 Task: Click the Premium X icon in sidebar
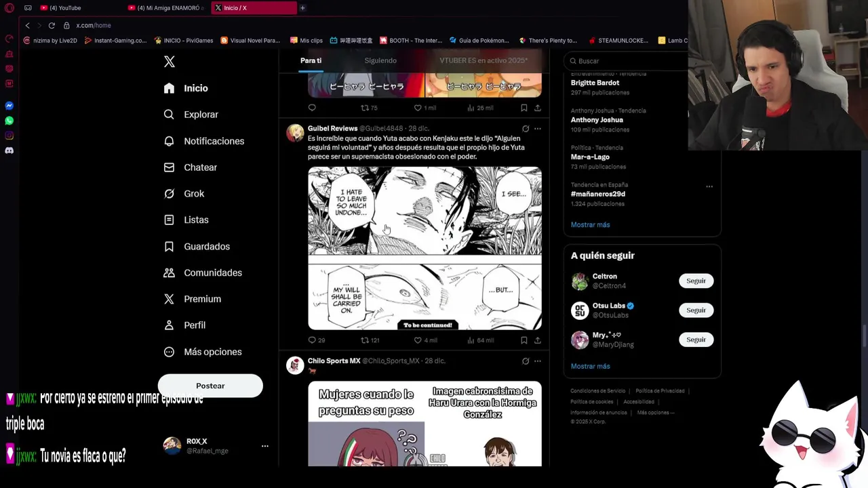pos(169,299)
